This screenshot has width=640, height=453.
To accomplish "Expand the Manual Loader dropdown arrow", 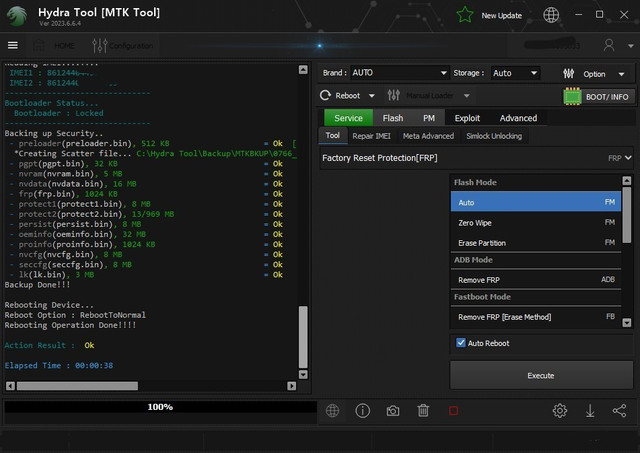I will point(467,96).
